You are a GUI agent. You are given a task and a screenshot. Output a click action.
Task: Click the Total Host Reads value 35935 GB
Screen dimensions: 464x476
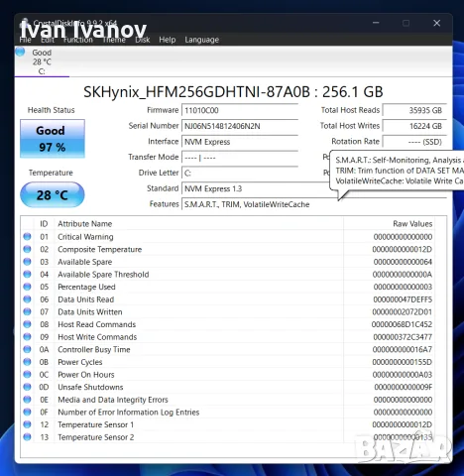tap(414, 110)
